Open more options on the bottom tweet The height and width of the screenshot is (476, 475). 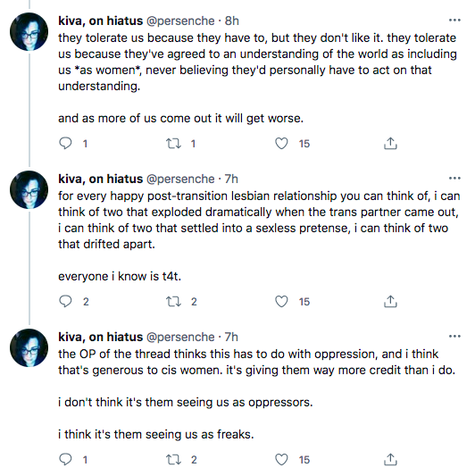tap(454, 336)
